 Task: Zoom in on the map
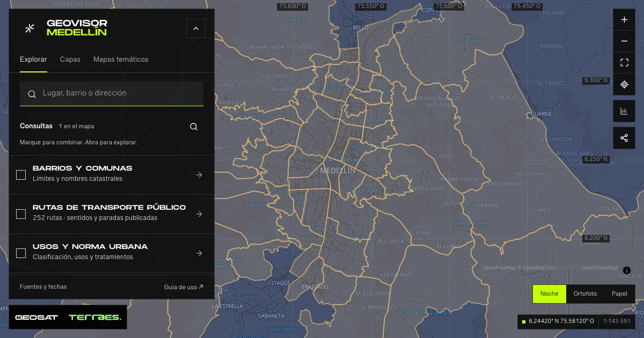pyautogui.click(x=624, y=20)
